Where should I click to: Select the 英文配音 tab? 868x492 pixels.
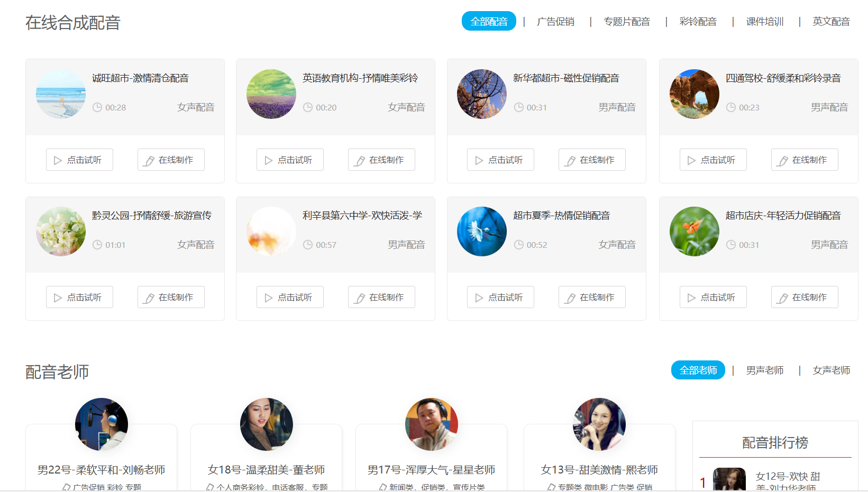coord(831,22)
